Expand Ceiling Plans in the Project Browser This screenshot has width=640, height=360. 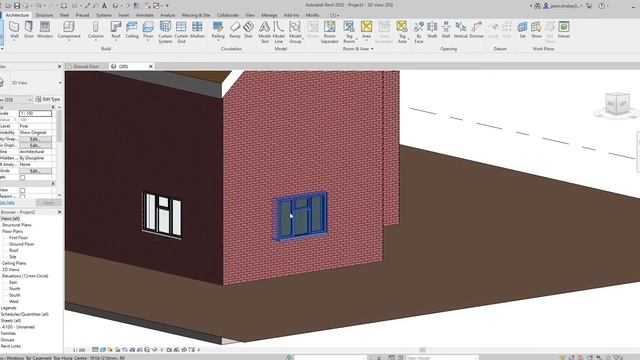(14, 263)
